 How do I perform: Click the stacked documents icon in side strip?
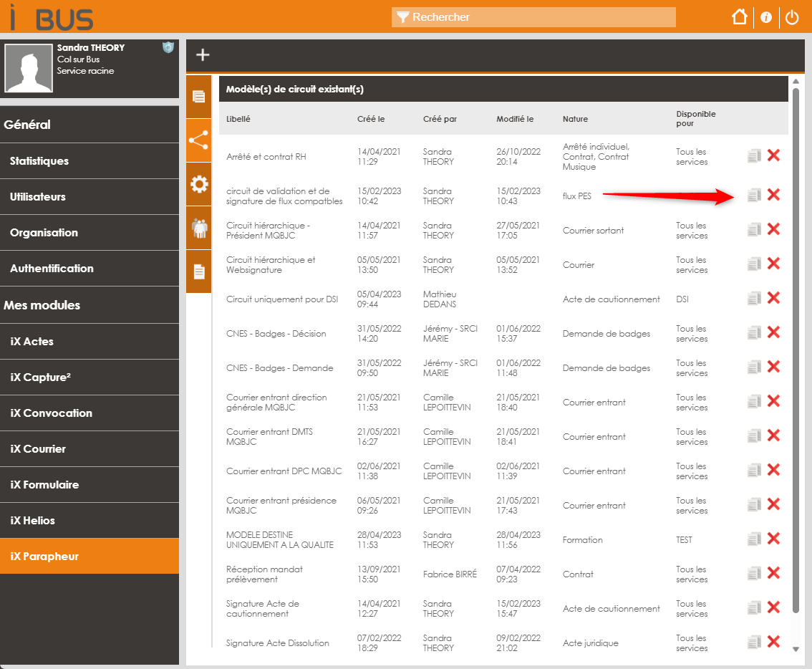tap(198, 97)
